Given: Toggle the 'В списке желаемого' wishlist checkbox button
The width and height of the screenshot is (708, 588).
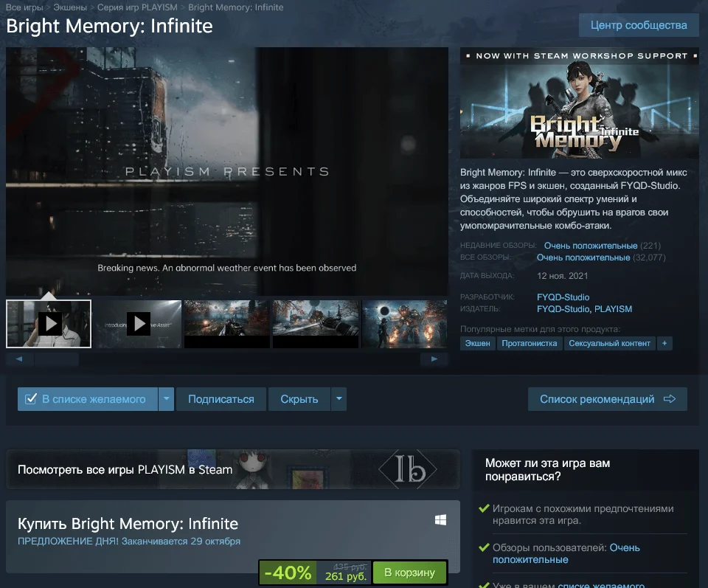Looking at the screenshot, I should point(88,399).
